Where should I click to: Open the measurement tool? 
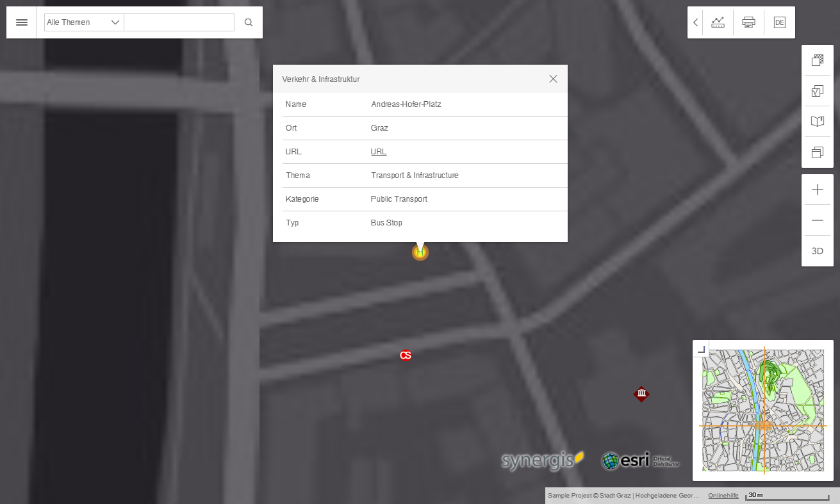tap(718, 22)
